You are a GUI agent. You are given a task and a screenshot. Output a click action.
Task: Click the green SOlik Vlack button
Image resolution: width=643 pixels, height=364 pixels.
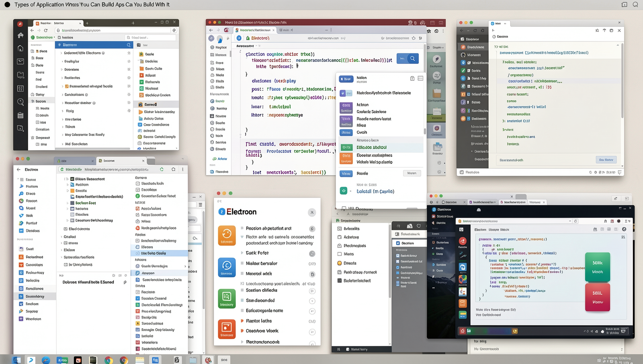coord(598,267)
